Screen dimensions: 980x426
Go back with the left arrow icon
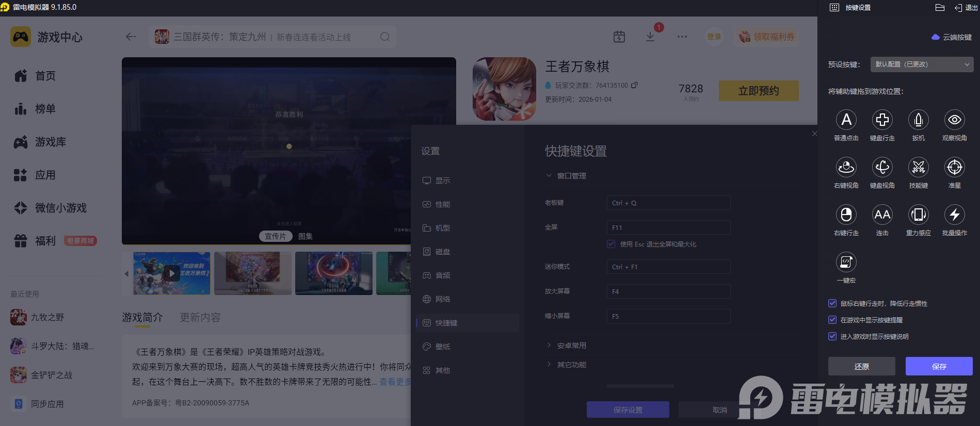[x=131, y=37]
